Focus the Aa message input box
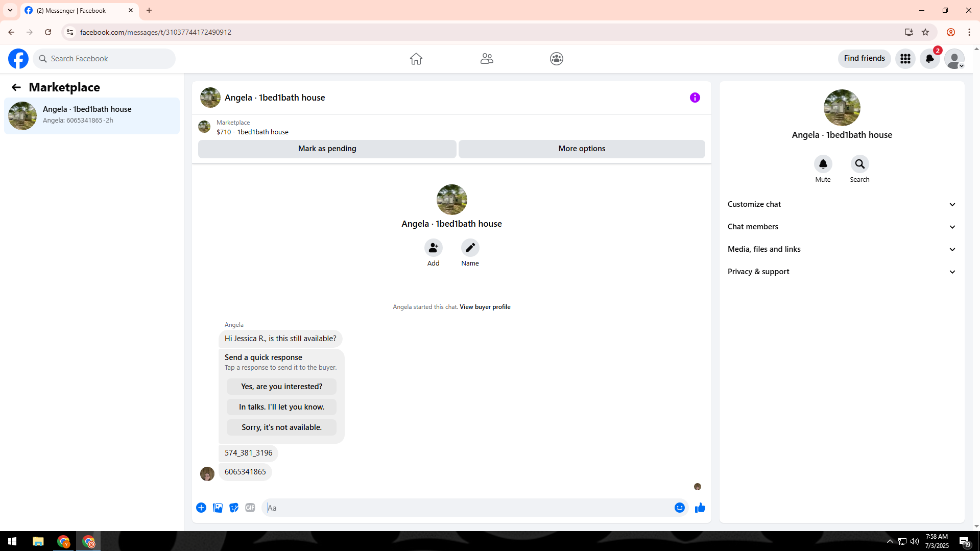This screenshot has height=551, width=980. 467,508
